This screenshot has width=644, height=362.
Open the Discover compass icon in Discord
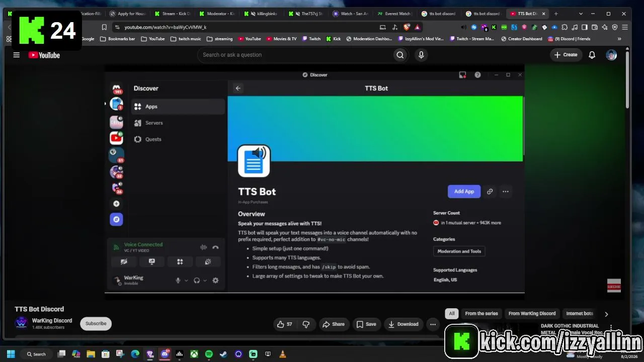tap(116, 219)
